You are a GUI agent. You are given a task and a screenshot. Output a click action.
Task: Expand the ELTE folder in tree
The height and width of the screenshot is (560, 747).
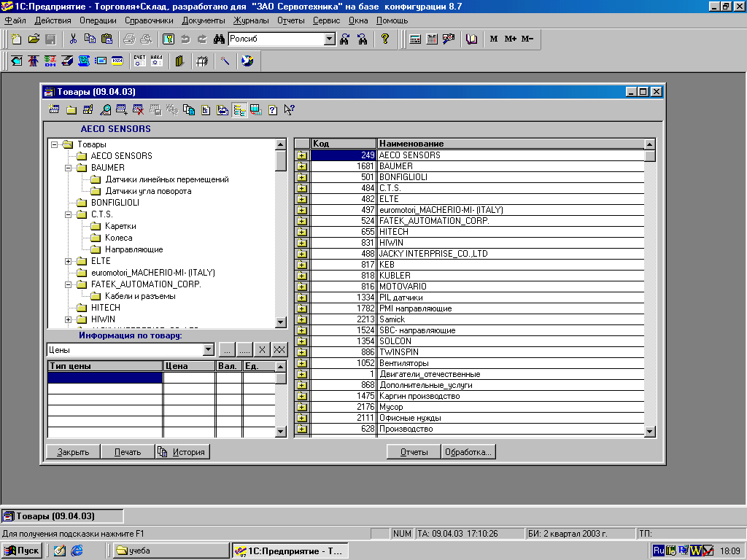(x=69, y=261)
